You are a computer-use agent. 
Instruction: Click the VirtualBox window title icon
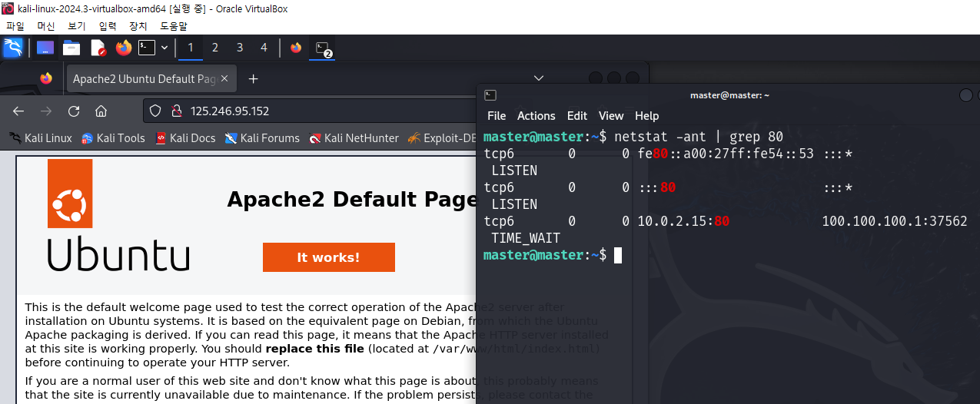pos(8,8)
